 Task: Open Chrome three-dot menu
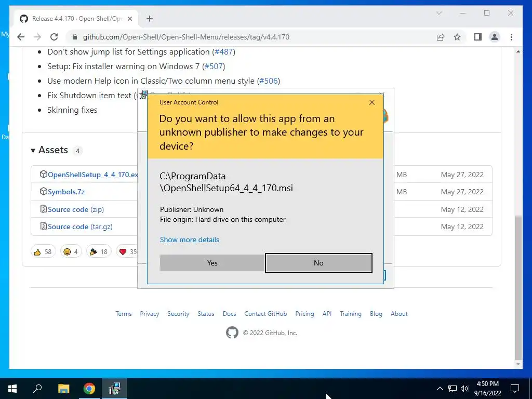[x=511, y=37]
